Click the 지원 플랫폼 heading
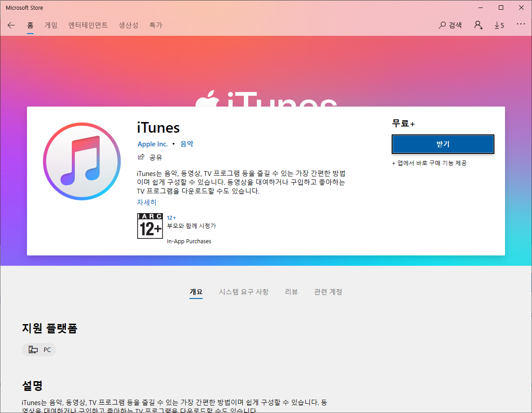 pyautogui.click(x=50, y=328)
